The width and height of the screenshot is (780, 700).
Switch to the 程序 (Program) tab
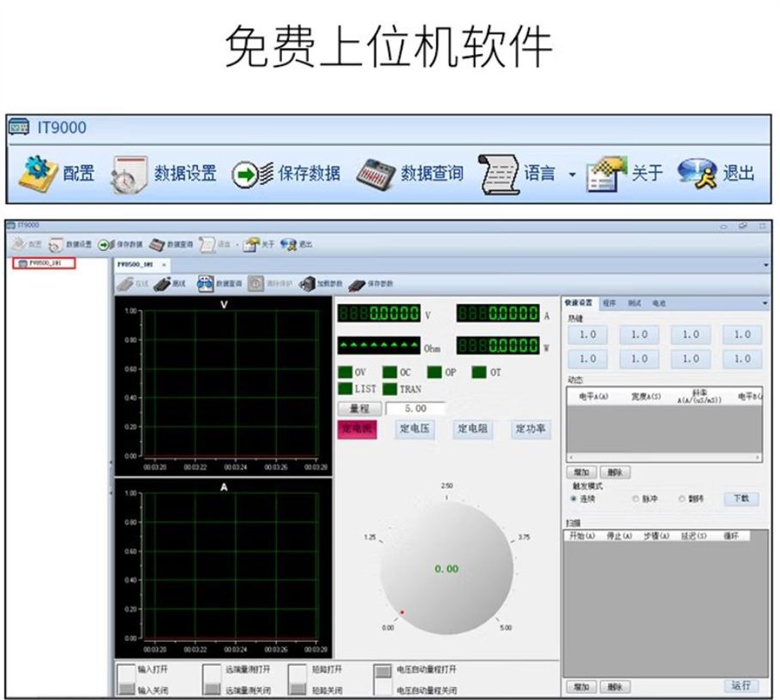coord(609,302)
